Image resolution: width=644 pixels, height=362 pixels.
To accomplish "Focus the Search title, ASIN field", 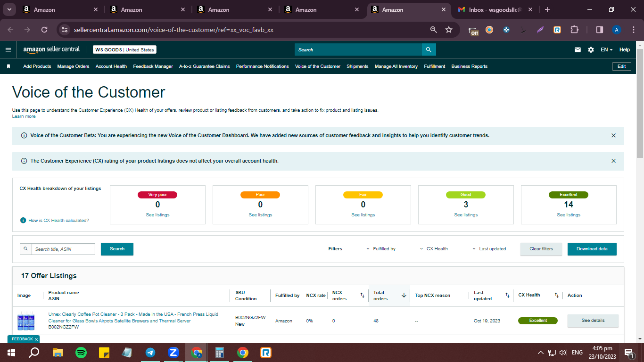I will pos(63,249).
